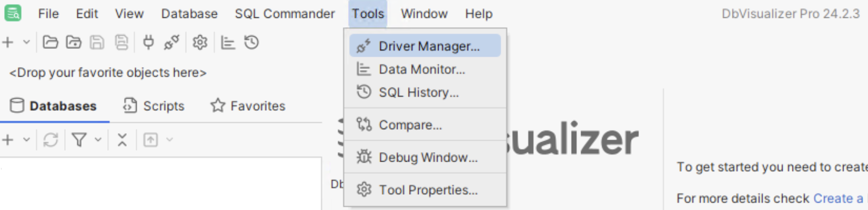Open the Edit menu
The height and width of the screenshot is (210, 868).
[87, 14]
